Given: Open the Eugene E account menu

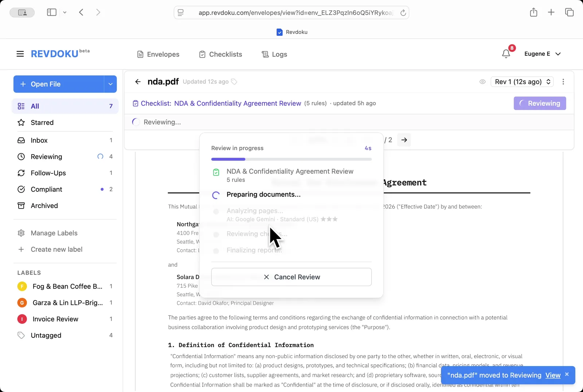Looking at the screenshot, I should point(542,54).
